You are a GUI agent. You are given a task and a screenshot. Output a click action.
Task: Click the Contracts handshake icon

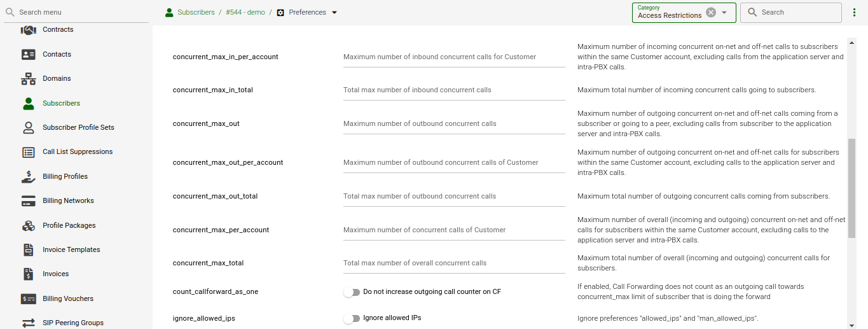[29, 30]
